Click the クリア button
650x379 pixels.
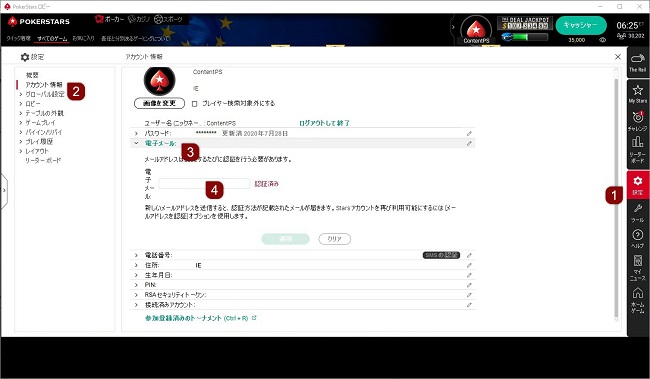(x=335, y=239)
